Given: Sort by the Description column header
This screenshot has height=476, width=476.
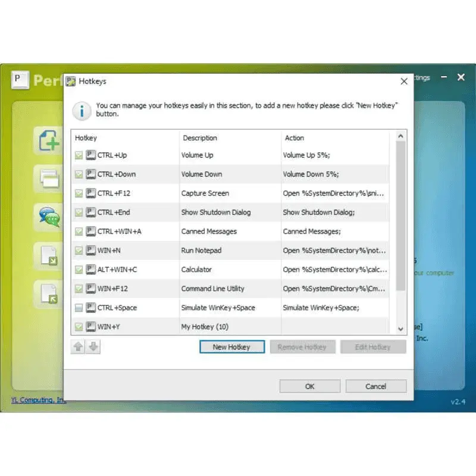Looking at the screenshot, I should (x=230, y=138).
